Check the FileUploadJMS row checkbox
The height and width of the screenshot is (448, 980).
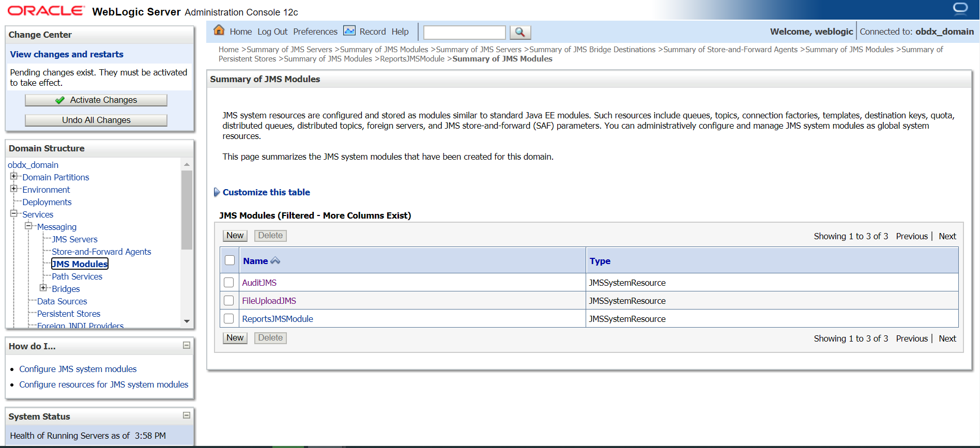[x=229, y=301]
